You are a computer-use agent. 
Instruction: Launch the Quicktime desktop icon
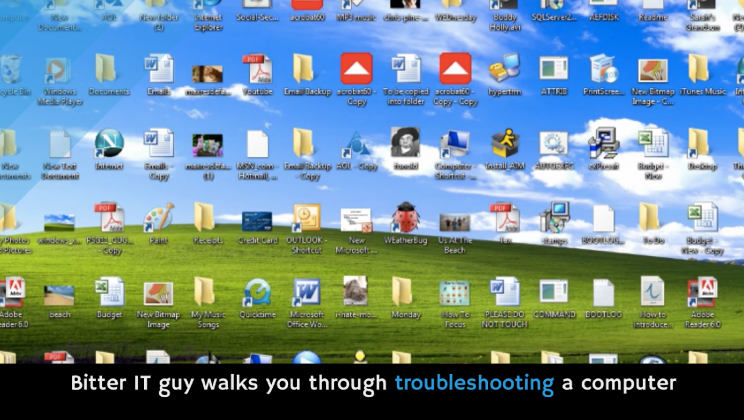coord(257,291)
